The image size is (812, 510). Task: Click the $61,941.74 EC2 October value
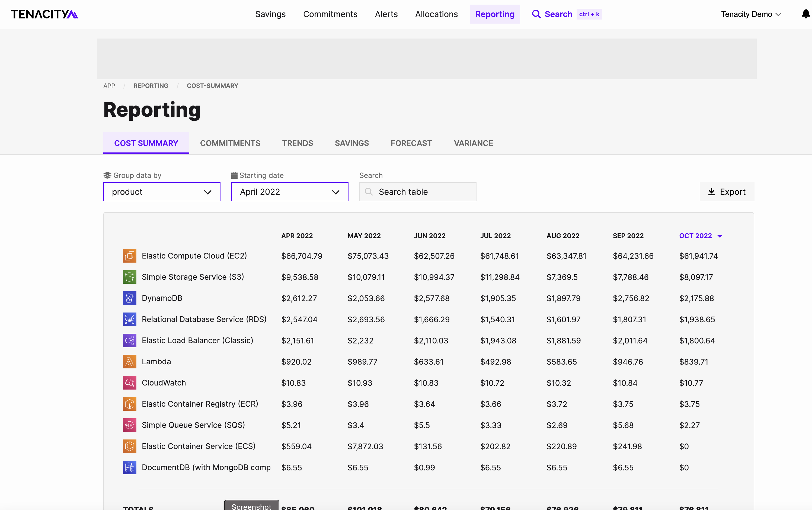coord(698,256)
